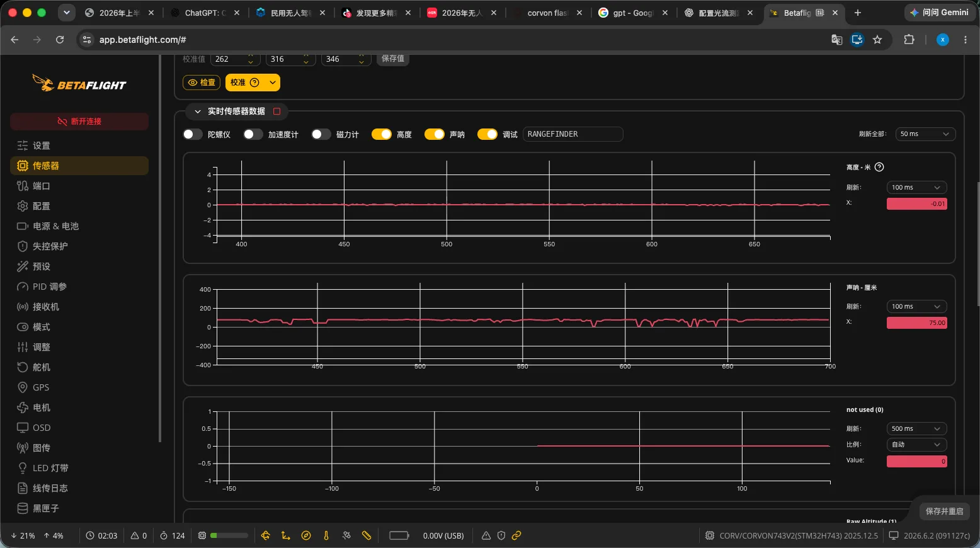Screen dimensions: 980x548
Task: Open the 比例 自动 scale dropdown
Action: point(916,445)
